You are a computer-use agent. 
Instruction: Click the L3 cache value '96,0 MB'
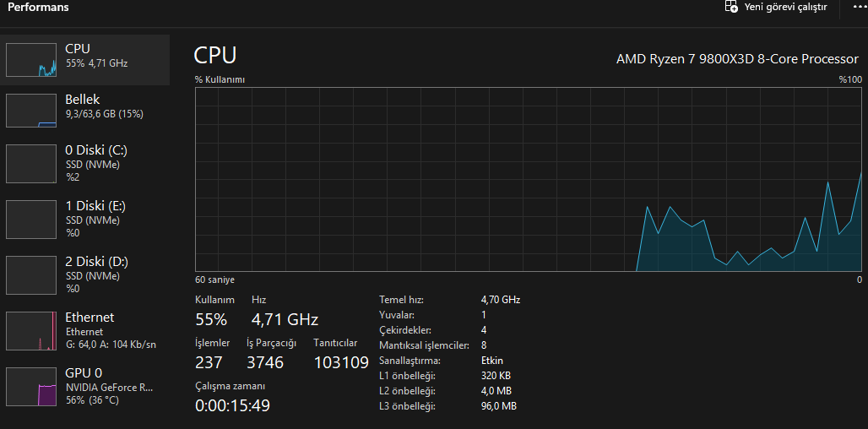pyautogui.click(x=499, y=406)
